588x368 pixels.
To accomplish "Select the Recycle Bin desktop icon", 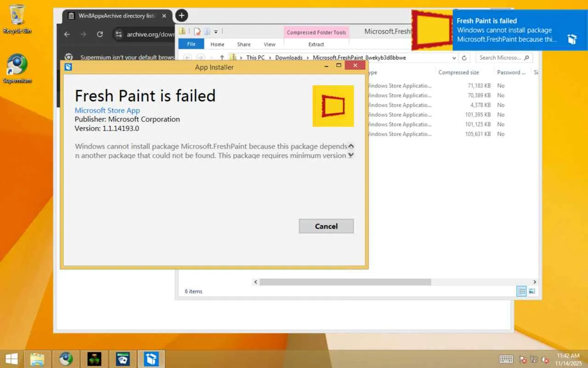I will click(17, 19).
